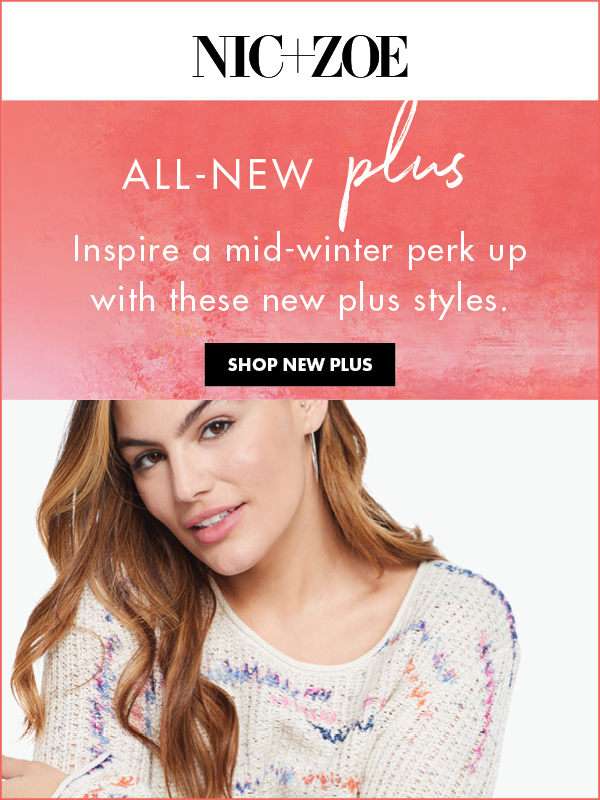The image size is (600, 800).
Task: Click the model's long hoop earring
Action: pyautogui.click(x=314, y=456)
